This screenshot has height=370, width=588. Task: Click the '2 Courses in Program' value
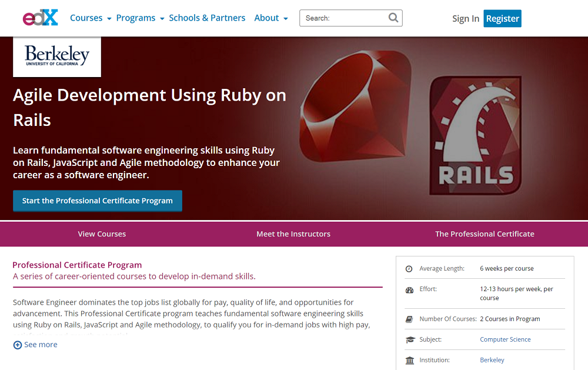pyautogui.click(x=510, y=319)
